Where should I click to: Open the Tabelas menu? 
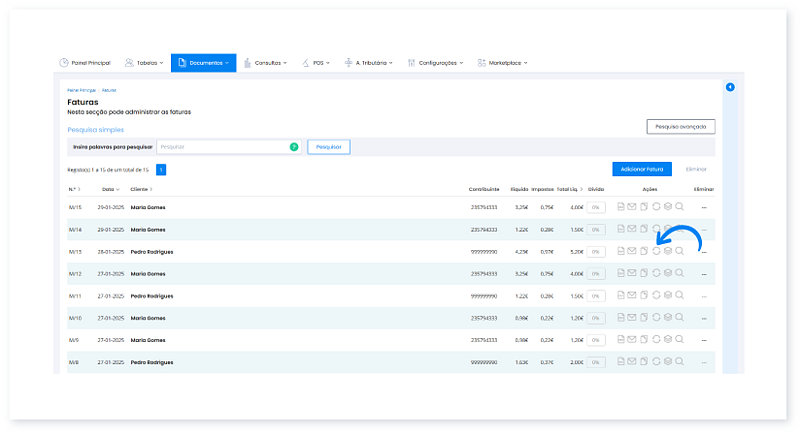click(144, 63)
